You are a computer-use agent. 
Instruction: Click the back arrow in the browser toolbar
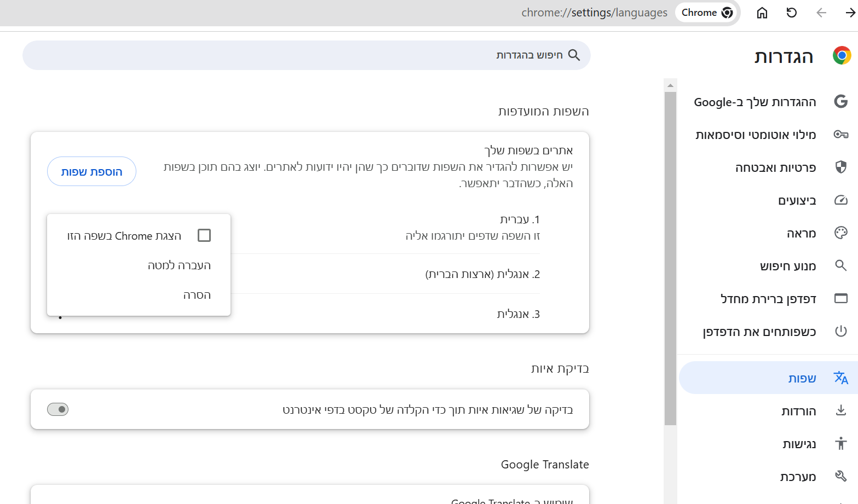tap(821, 13)
